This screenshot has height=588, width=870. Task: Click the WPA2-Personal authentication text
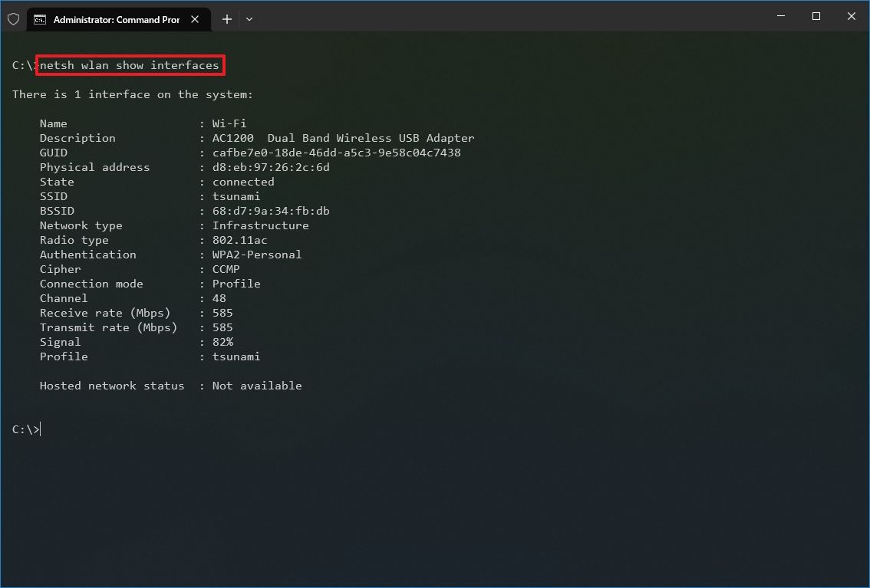click(x=257, y=255)
